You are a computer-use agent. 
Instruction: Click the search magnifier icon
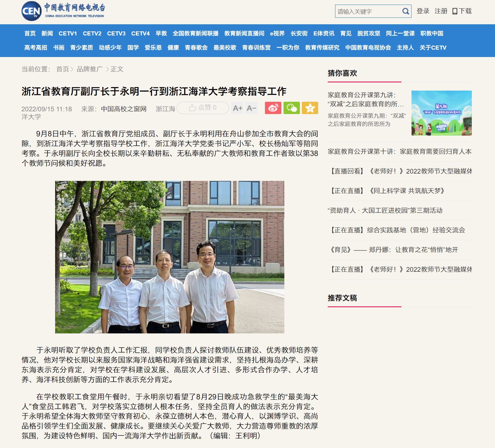pos(405,11)
